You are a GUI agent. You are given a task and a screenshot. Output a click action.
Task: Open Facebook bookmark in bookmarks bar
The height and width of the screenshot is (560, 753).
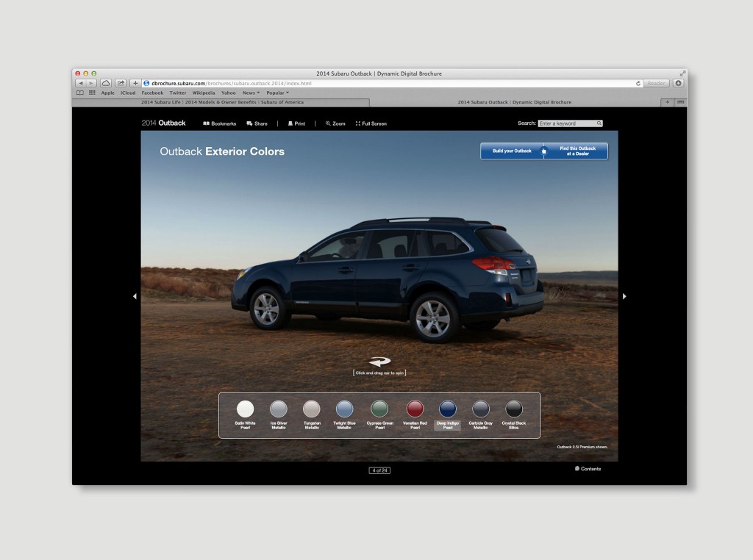(152, 93)
